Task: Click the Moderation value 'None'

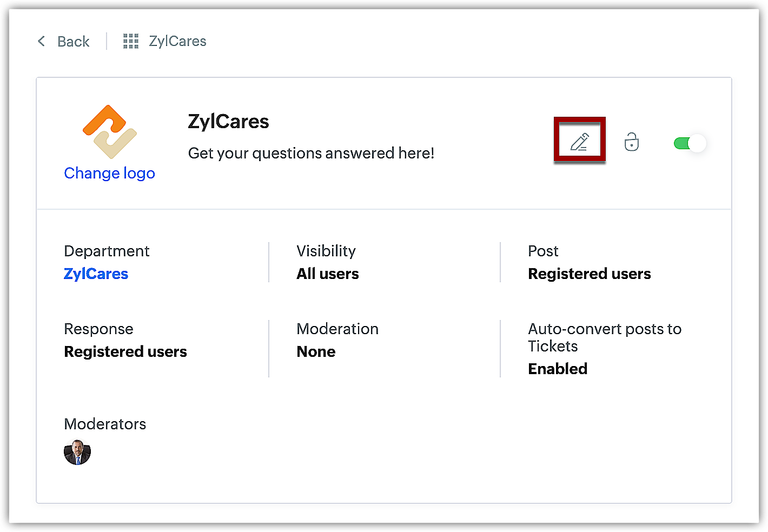Action: click(316, 351)
